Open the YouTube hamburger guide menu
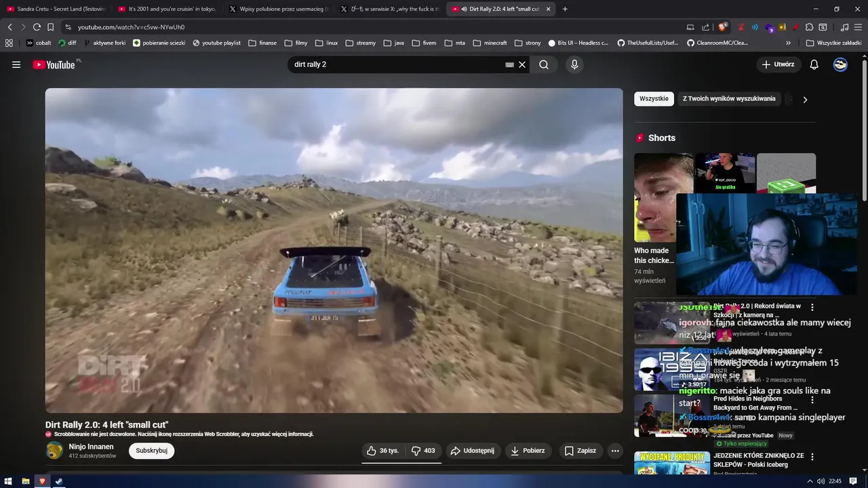868x488 pixels. 16,64
